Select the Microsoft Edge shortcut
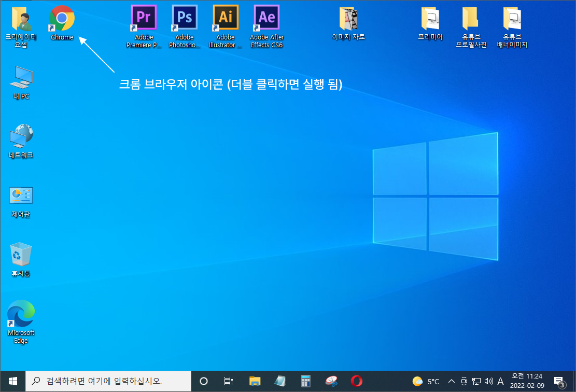 21,322
